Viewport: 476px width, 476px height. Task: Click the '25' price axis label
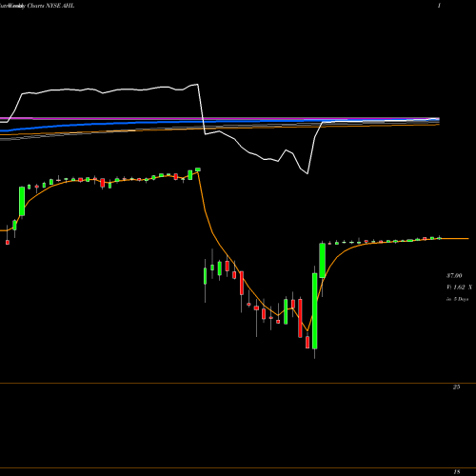tap(456, 387)
